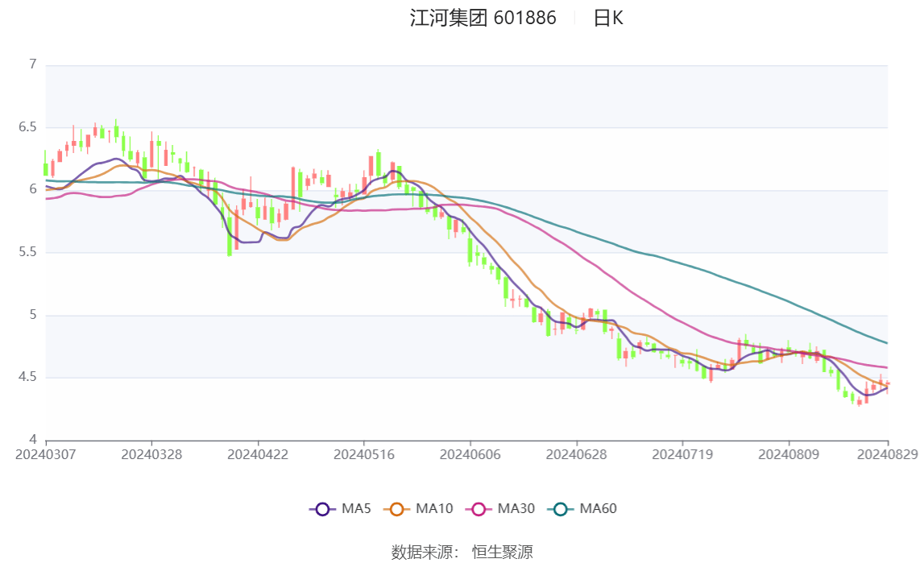Viewport: 924px width, 563px height.
Task: Toggle the MA5 series via its text label
Action: point(356,509)
